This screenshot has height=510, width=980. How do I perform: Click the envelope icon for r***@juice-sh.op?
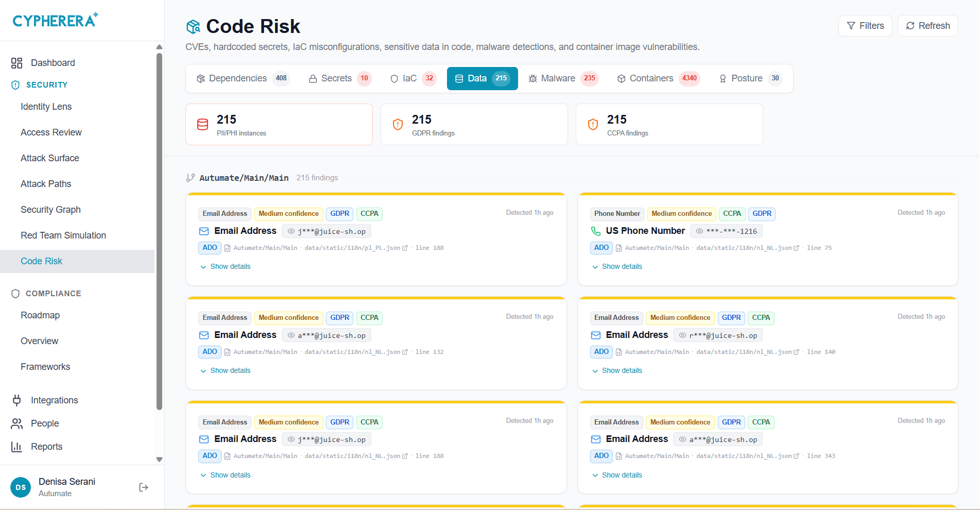(596, 335)
